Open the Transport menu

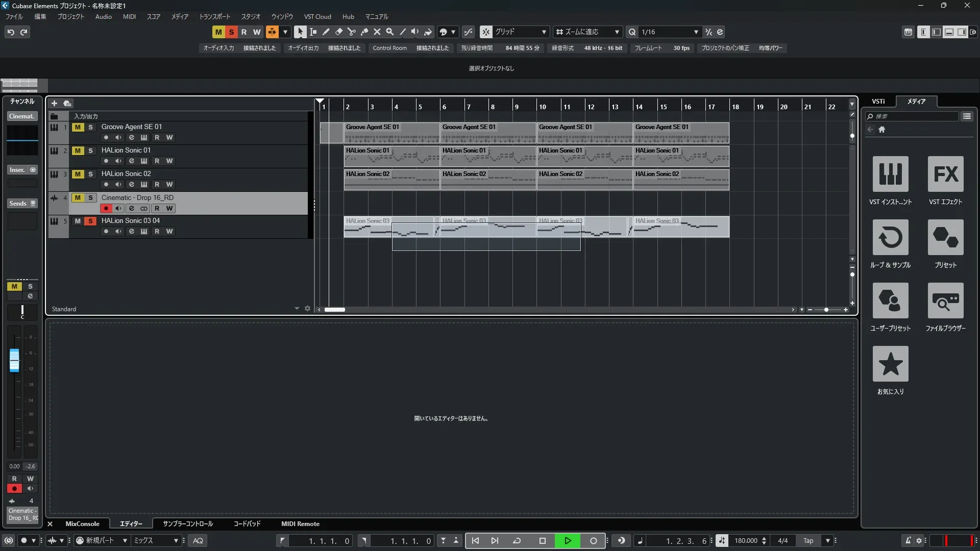click(x=214, y=16)
